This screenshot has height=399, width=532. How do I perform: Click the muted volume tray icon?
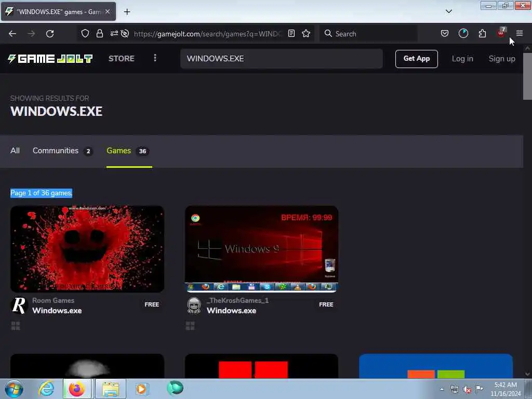(467, 390)
